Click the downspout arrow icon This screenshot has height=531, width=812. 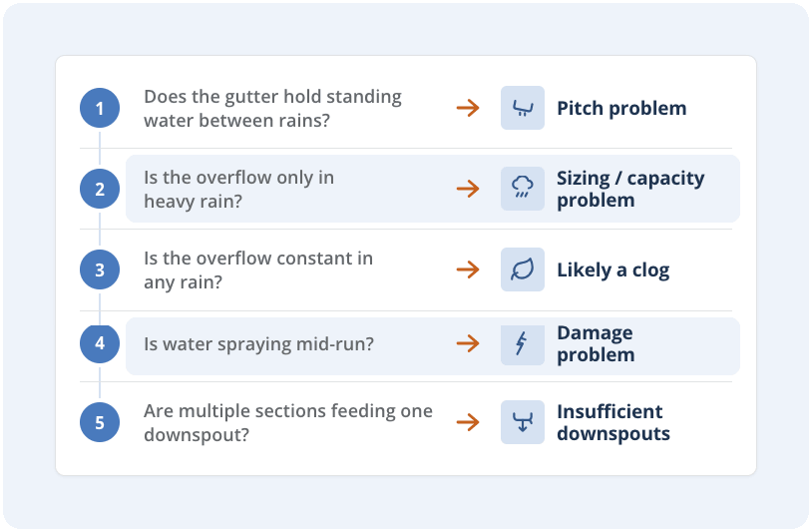pyautogui.click(x=522, y=422)
